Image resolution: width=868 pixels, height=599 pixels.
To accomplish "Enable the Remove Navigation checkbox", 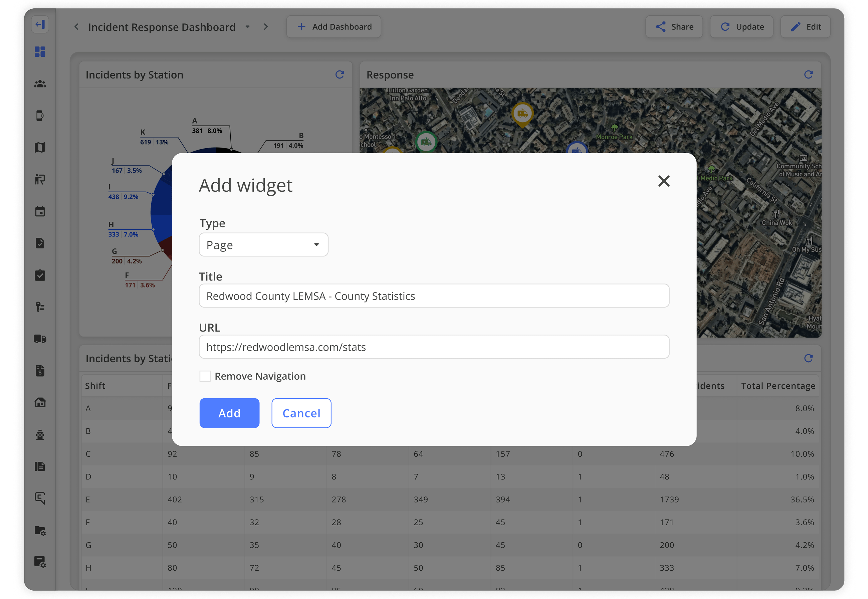I will [x=205, y=376].
